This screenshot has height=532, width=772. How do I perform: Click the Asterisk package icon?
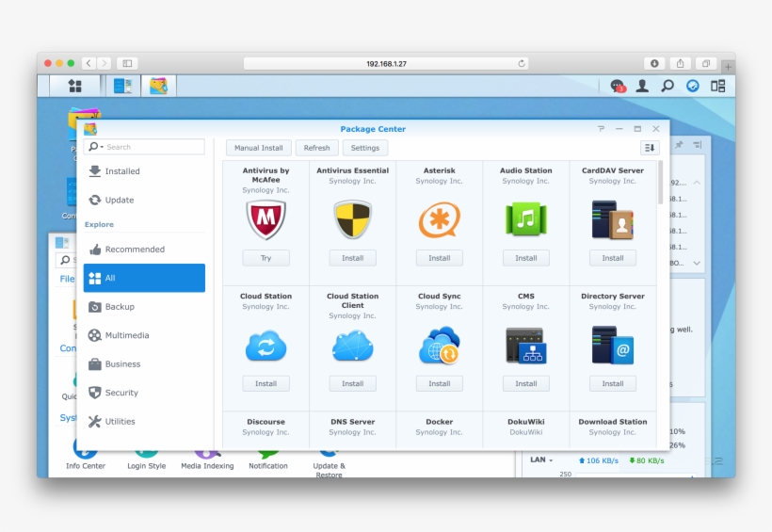click(x=439, y=219)
